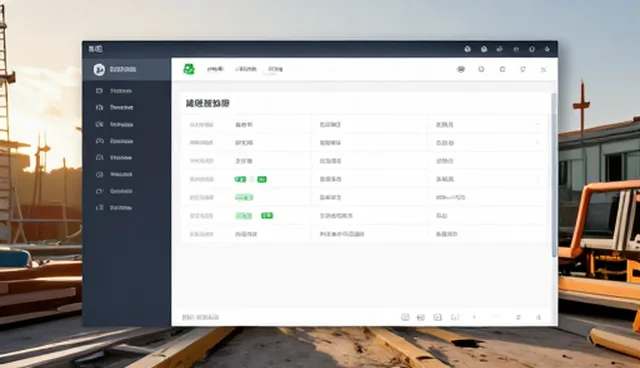Click the fourth icon at the dark title bar's right
The height and width of the screenshot is (368, 640).
[x=516, y=49]
